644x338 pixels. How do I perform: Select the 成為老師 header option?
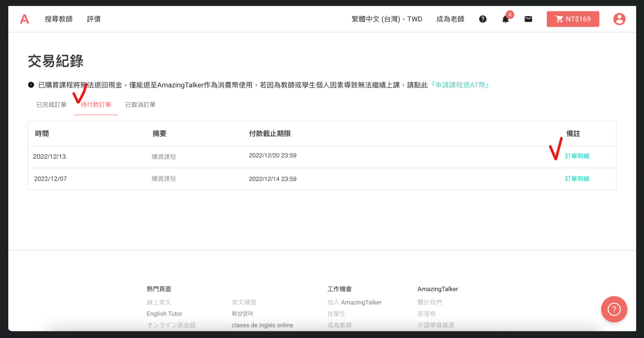click(x=450, y=19)
